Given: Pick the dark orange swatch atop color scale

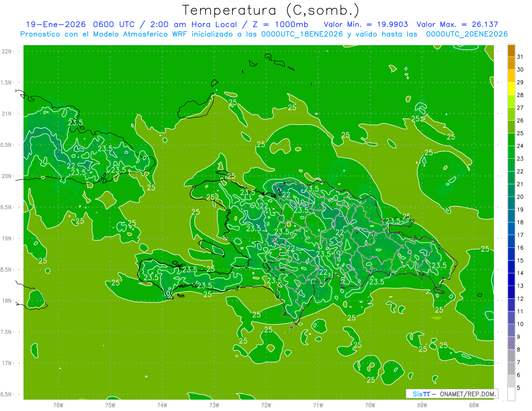Looking at the screenshot, I should [511, 51].
